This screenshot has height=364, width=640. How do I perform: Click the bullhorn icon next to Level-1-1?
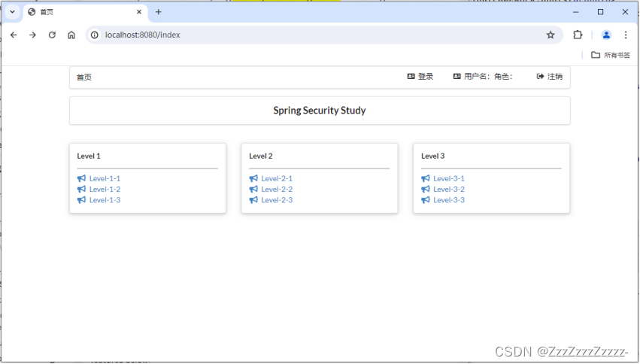tap(82, 178)
